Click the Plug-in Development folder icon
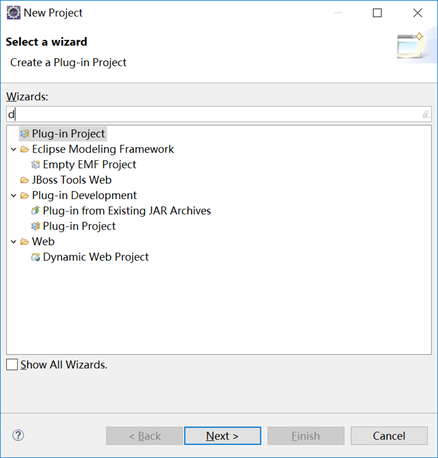 (25, 195)
